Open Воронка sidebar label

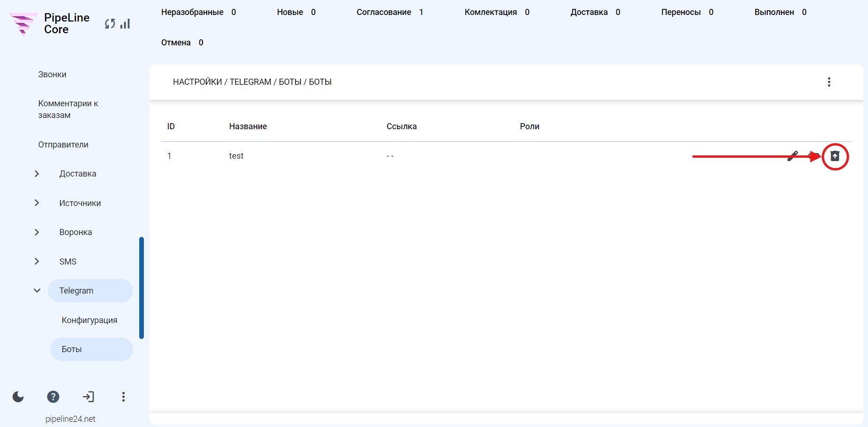point(75,232)
